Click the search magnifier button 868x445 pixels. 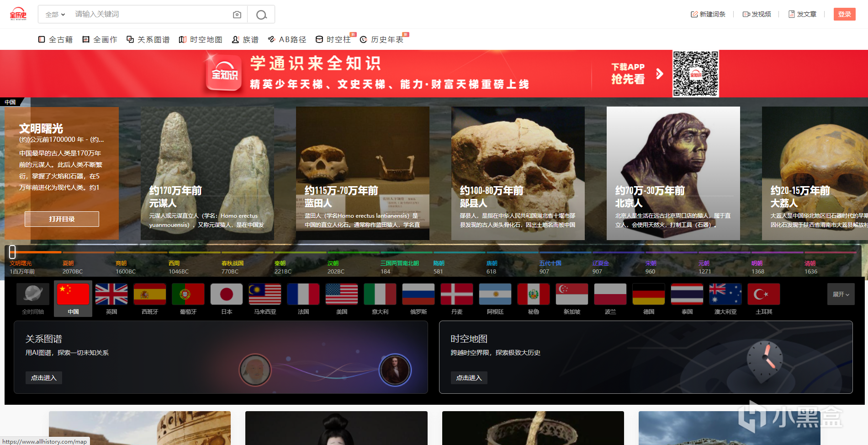(261, 15)
